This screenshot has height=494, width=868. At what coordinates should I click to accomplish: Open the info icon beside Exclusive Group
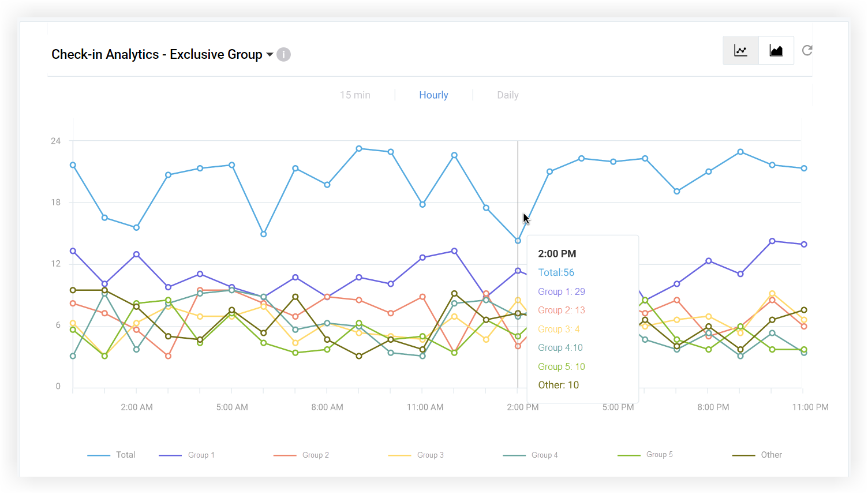[x=283, y=54]
